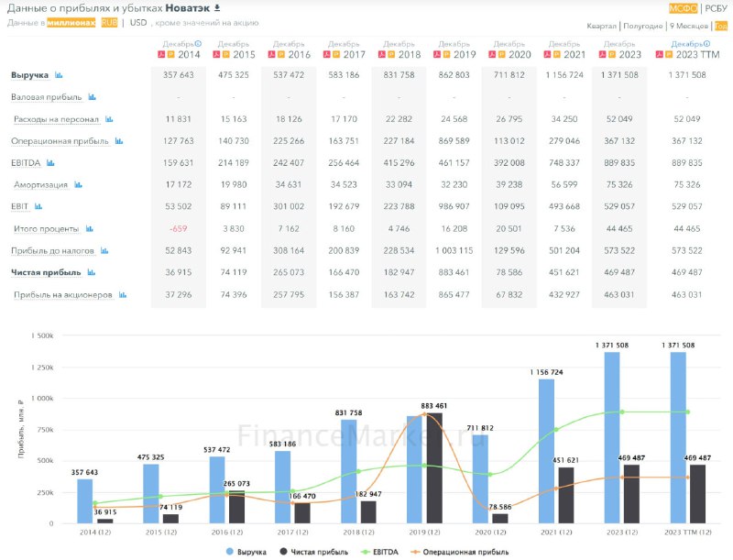Toggle EBITDA series in chart legend
The width and height of the screenshot is (733, 560).
pos(380,552)
